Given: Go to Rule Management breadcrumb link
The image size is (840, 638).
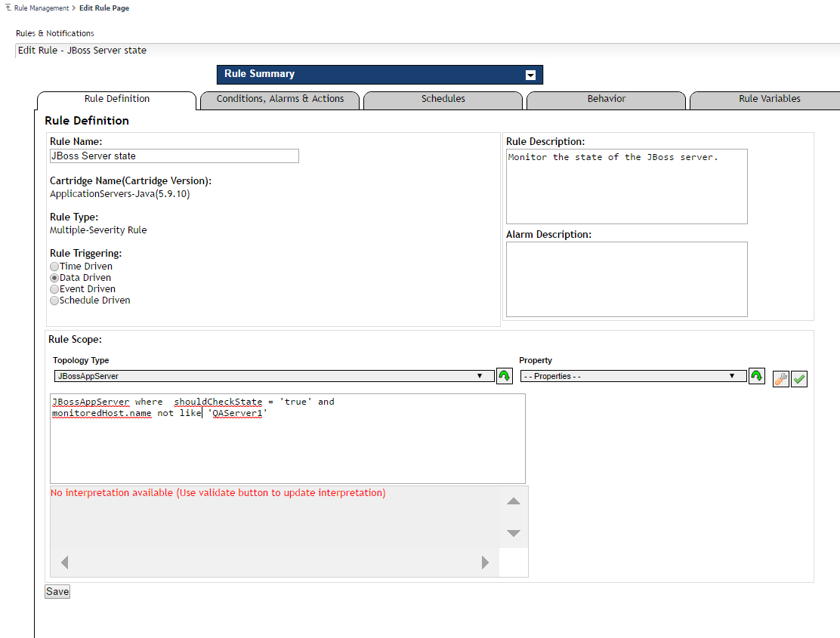Looking at the screenshot, I should click(x=42, y=8).
